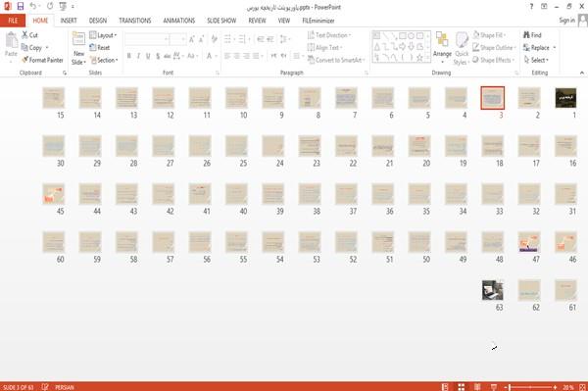The width and height of the screenshot is (588, 391).
Task: Click the Paste clipboard icon
Action: point(11,40)
